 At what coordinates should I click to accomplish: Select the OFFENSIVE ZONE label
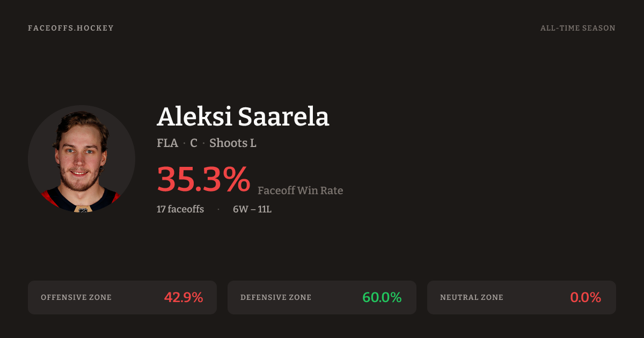pos(76,297)
